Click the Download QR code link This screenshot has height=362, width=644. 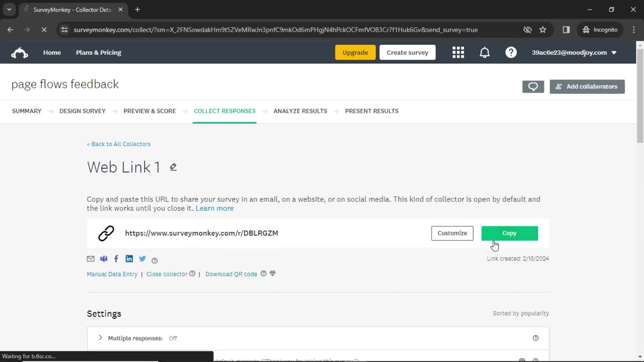pos(231,274)
